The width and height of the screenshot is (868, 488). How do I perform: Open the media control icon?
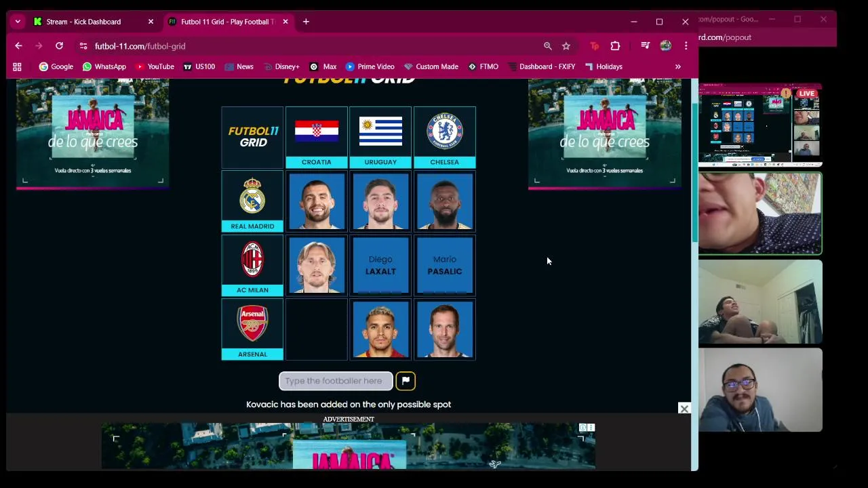645,46
